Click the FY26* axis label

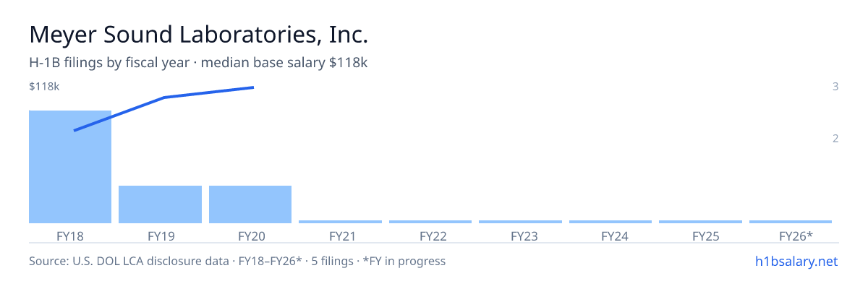pyautogui.click(x=796, y=236)
